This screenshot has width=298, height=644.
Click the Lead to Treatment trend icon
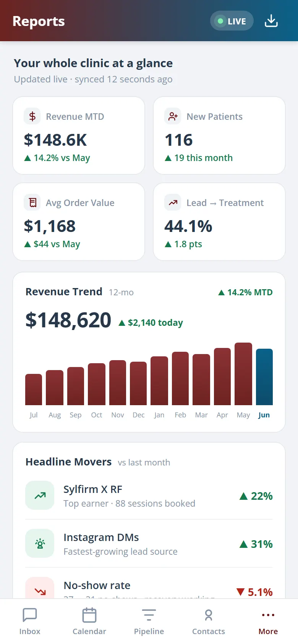coord(173,203)
